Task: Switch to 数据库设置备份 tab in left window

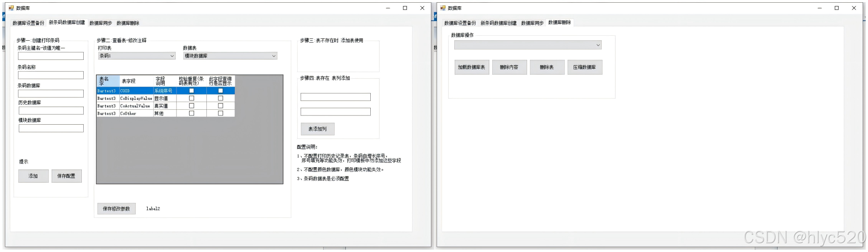Action: (28, 23)
